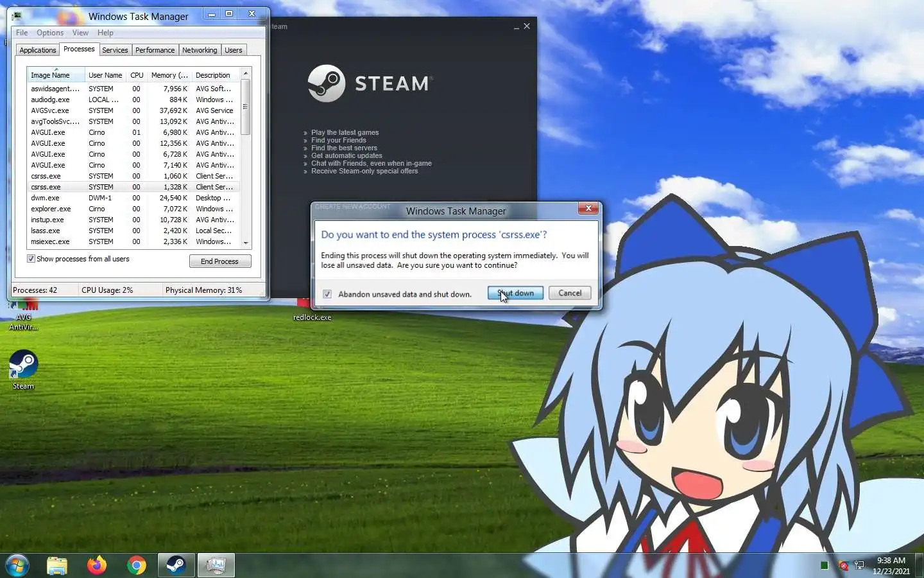This screenshot has width=924, height=578.
Task: Open the File menu in Task Manager
Action: [22, 33]
